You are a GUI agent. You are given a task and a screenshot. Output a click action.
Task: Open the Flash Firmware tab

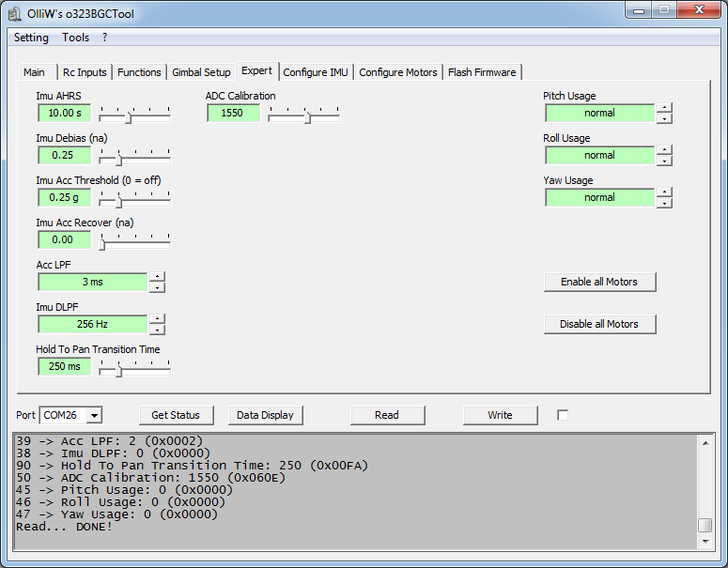[x=481, y=72]
